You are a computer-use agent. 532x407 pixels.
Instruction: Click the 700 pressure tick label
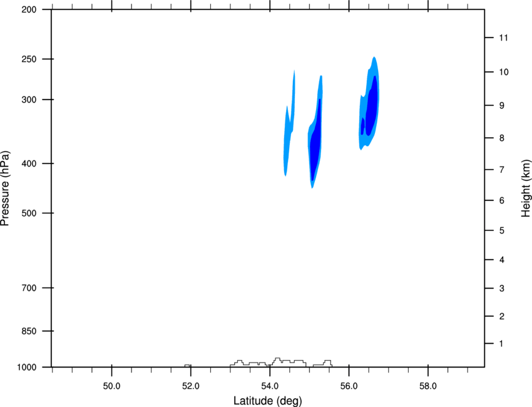[x=29, y=288]
